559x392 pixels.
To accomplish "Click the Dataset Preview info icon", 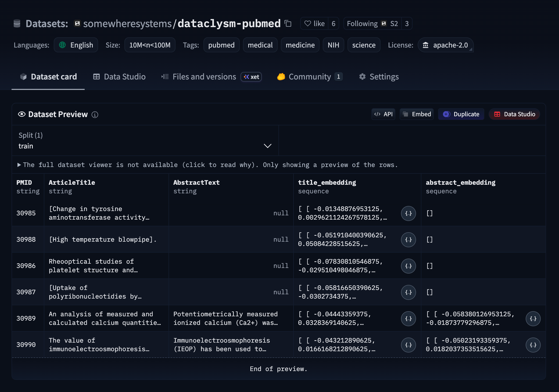I will pos(95,115).
